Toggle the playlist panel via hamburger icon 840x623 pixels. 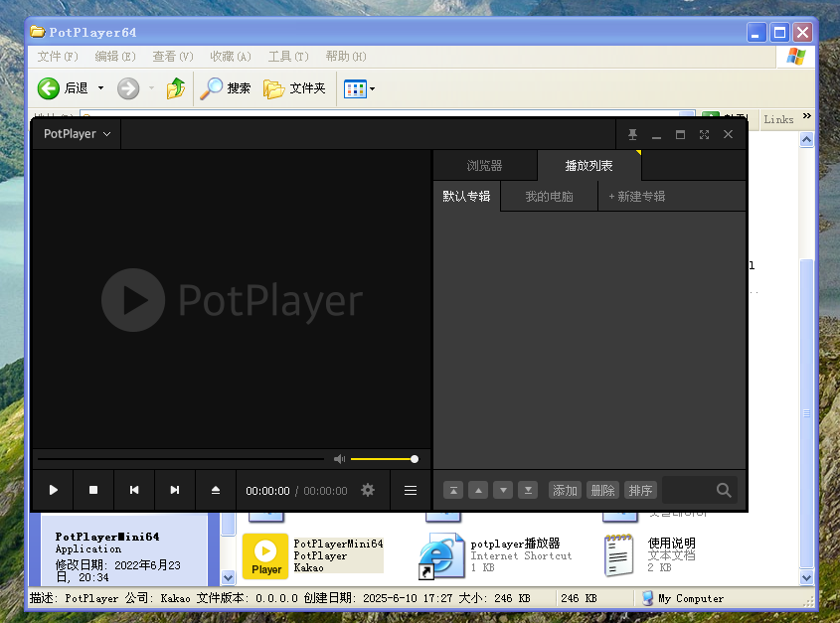click(x=411, y=490)
